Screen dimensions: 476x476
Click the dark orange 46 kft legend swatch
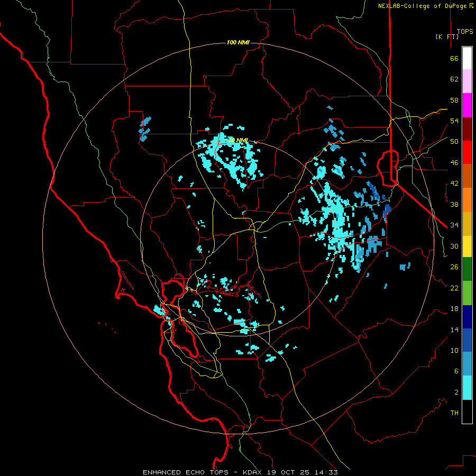pyautogui.click(x=467, y=176)
